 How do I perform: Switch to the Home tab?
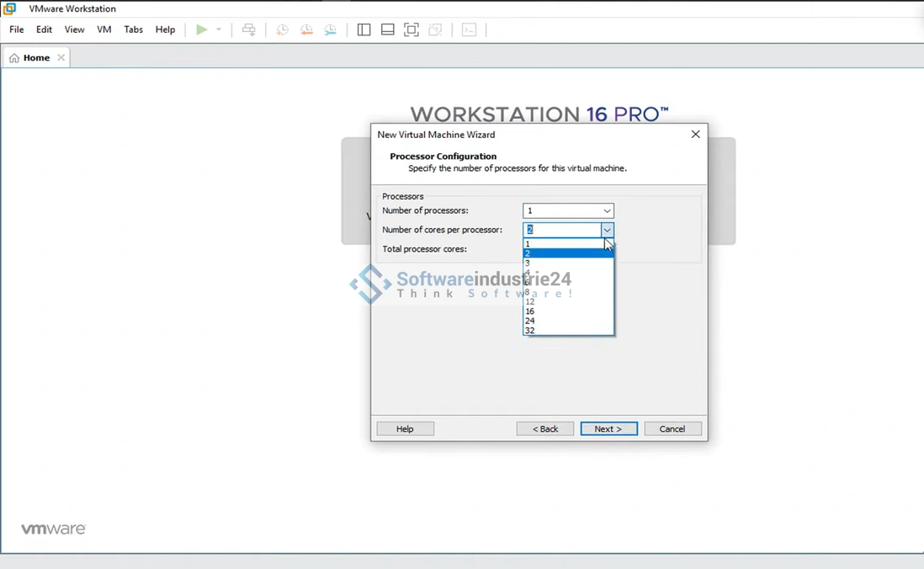(35, 58)
